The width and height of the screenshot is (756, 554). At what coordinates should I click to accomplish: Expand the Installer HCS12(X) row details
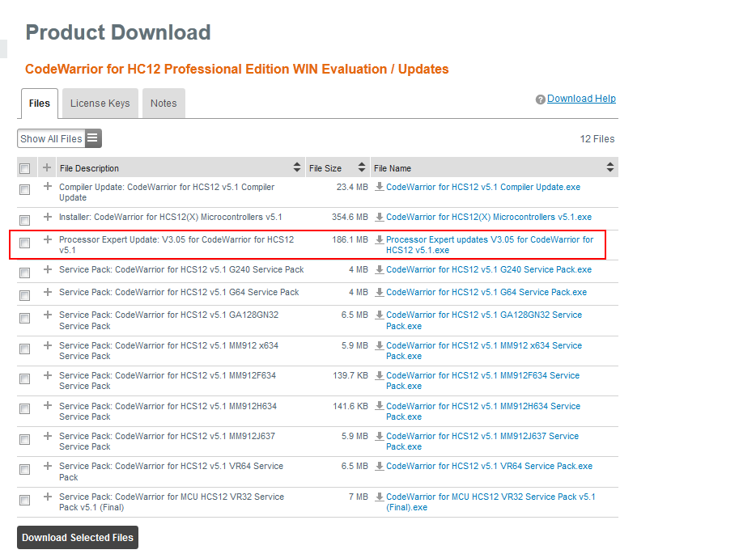coord(47,216)
